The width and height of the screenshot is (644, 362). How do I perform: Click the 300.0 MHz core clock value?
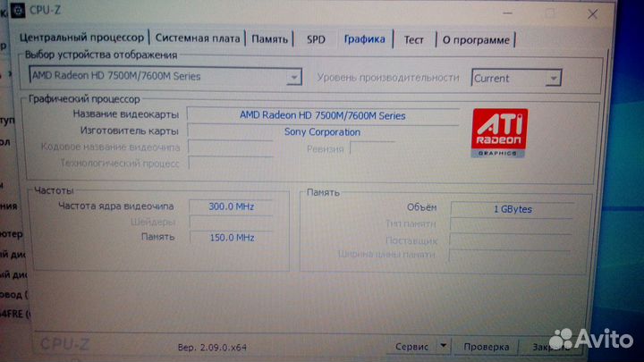point(232,206)
